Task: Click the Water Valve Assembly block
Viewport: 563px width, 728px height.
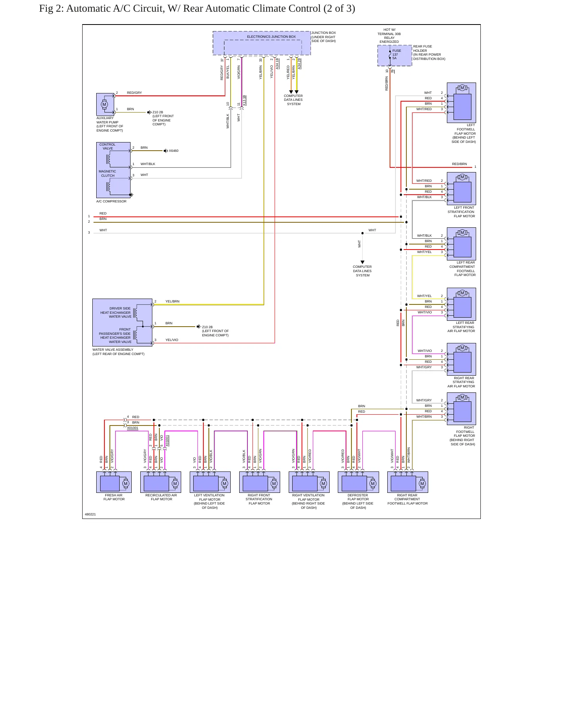Action: 122,322
